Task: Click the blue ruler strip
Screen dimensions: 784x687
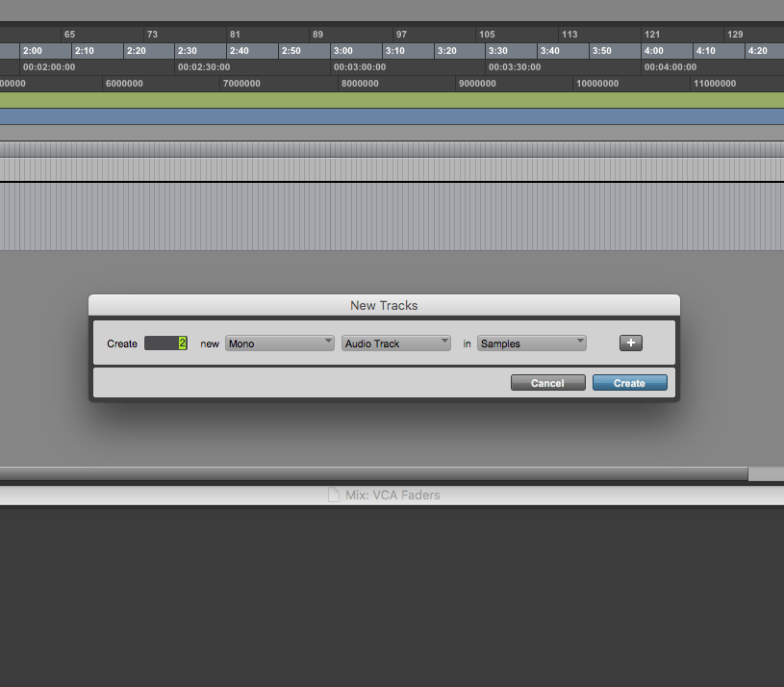Action: pos(392,116)
